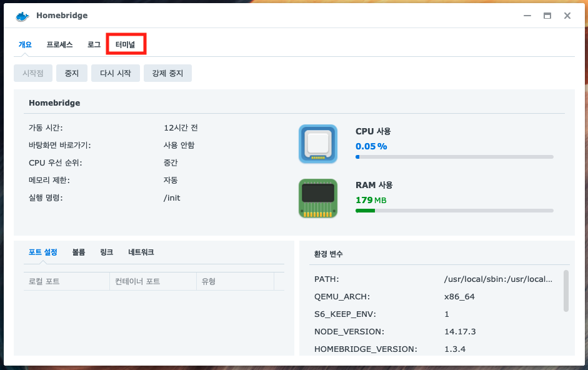Click the 유형 column header
The width and height of the screenshot is (588, 370).
[x=235, y=281]
